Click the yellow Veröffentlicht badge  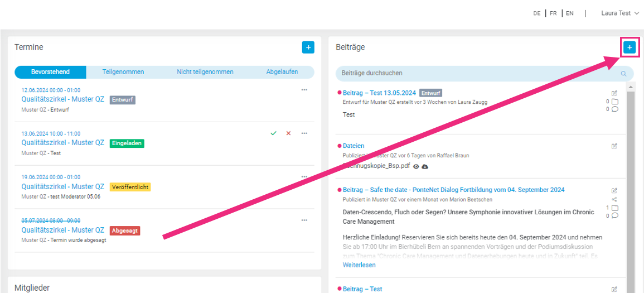[x=130, y=187]
